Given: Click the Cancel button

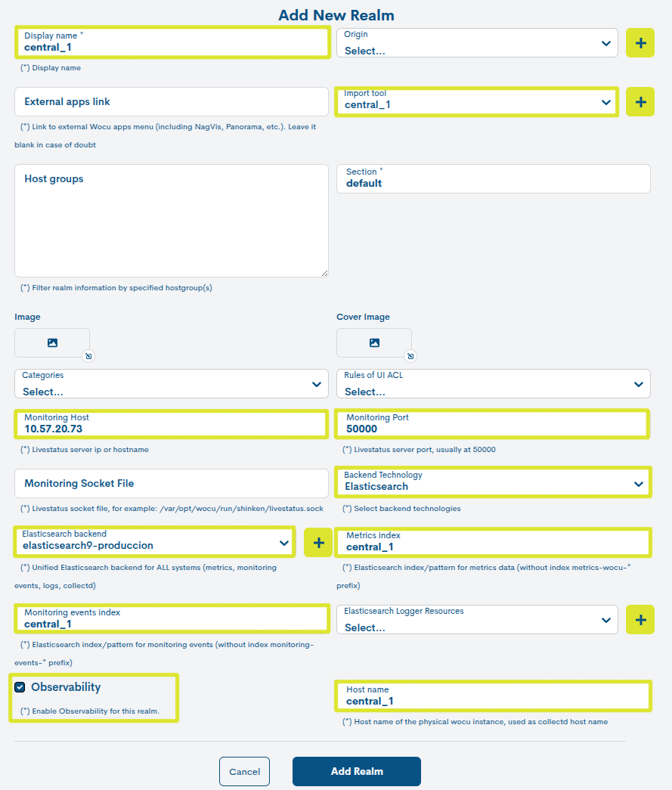Looking at the screenshot, I should click(x=244, y=771).
